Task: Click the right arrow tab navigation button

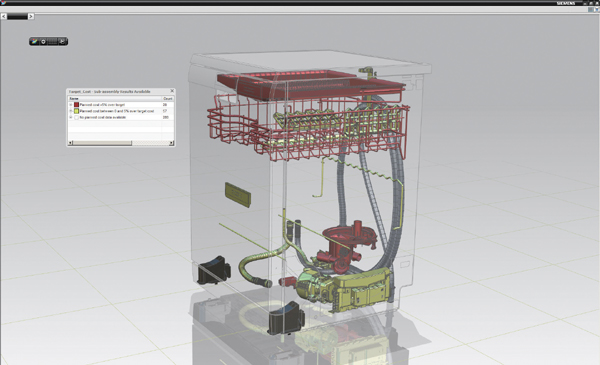Action: 31,16
